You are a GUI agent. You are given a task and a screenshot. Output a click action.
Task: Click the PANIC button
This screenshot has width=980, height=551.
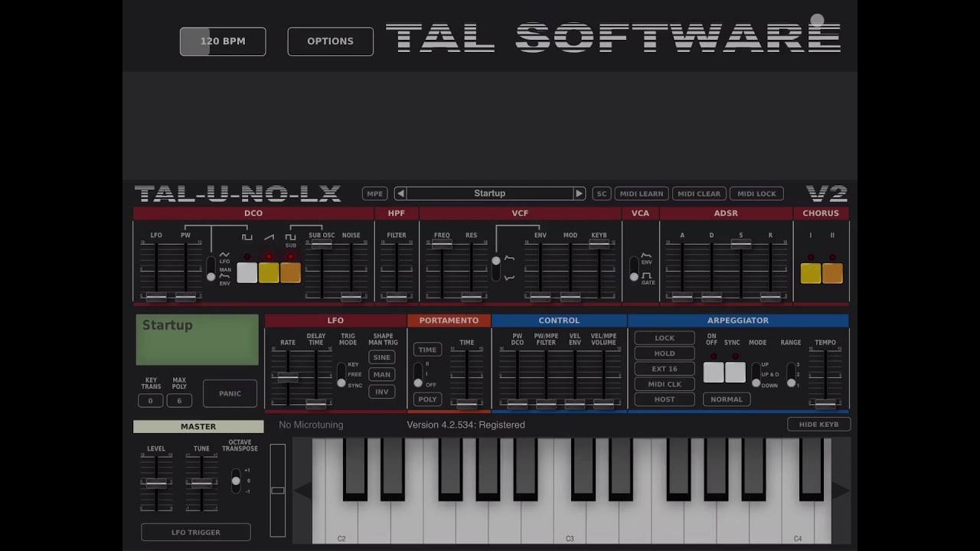(x=230, y=393)
